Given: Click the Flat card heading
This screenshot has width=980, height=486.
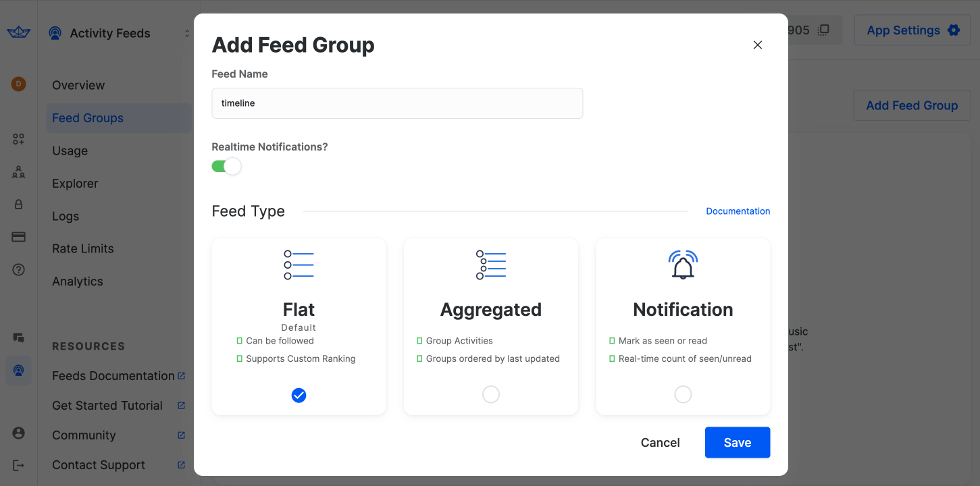Looking at the screenshot, I should point(299,310).
